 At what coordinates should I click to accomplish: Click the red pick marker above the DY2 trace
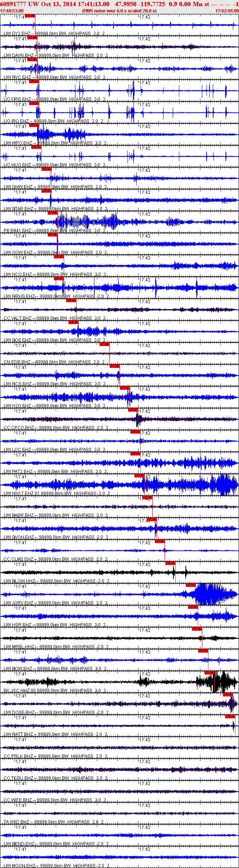(x=30, y=16)
